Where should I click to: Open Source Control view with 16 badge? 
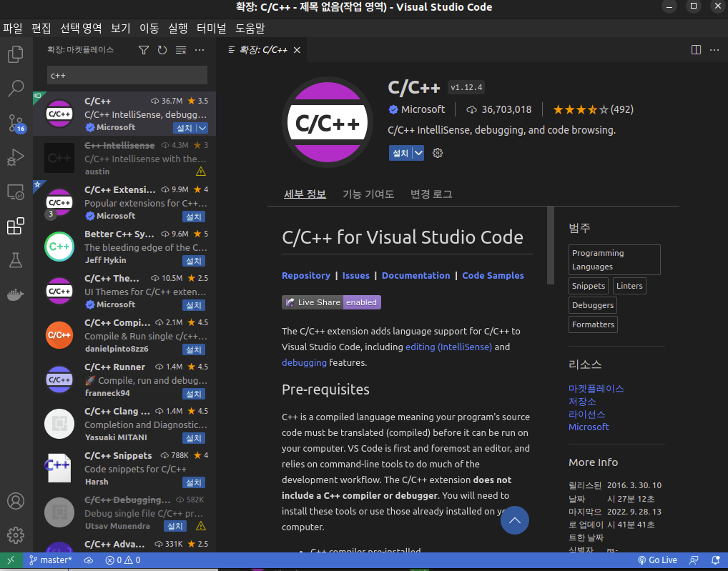tap(16, 123)
